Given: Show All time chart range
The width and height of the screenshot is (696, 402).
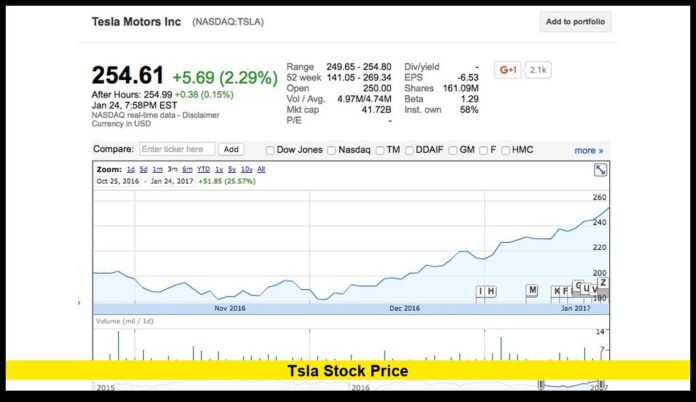Looking at the screenshot, I should click(261, 170).
